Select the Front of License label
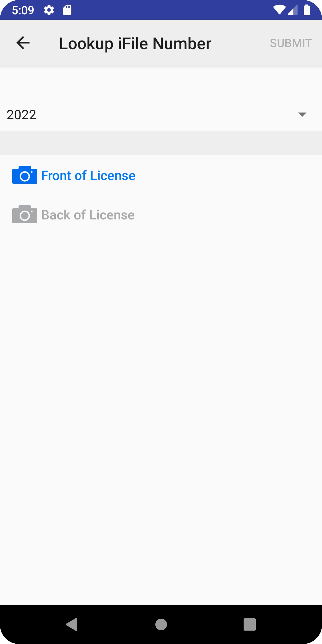The width and height of the screenshot is (322, 644). pos(88,176)
